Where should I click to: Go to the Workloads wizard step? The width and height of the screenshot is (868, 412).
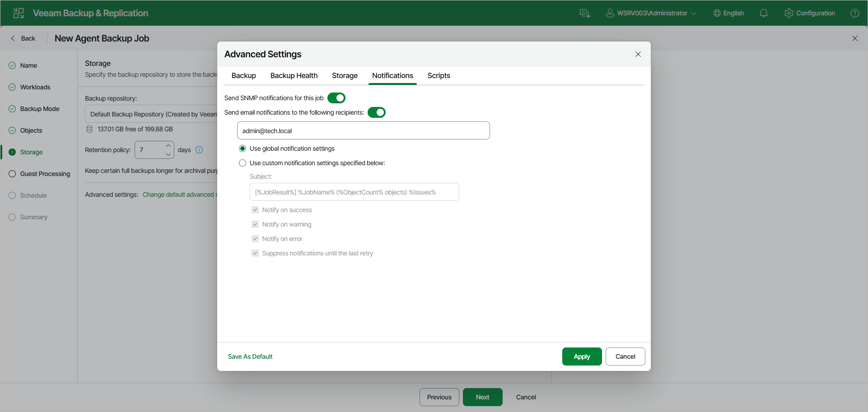[35, 87]
